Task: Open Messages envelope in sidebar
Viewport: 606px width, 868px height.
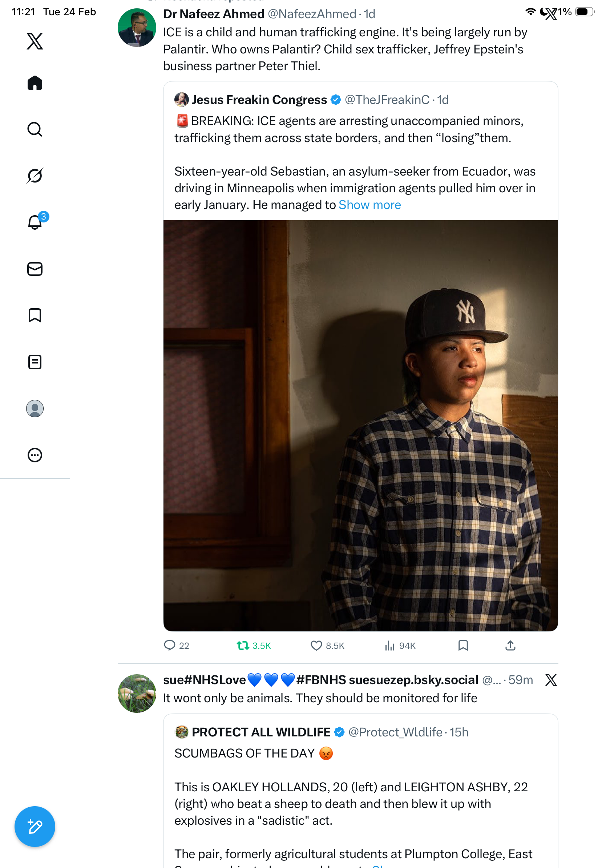Action: [35, 269]
